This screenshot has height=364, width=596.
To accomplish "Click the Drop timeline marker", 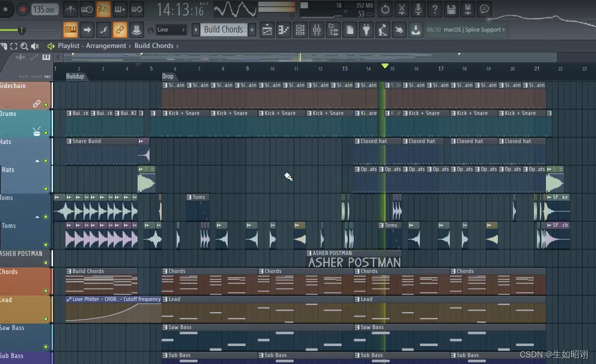I will (x=168, y=76).
